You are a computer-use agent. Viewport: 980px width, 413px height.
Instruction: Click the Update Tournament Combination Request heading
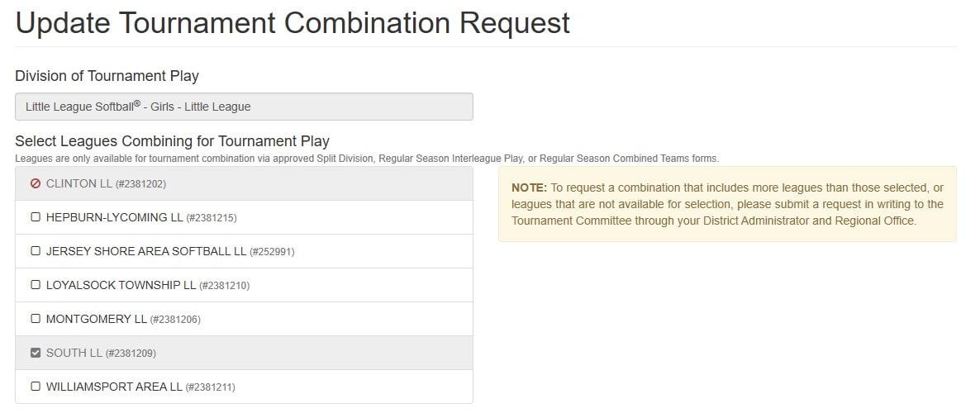293,23
